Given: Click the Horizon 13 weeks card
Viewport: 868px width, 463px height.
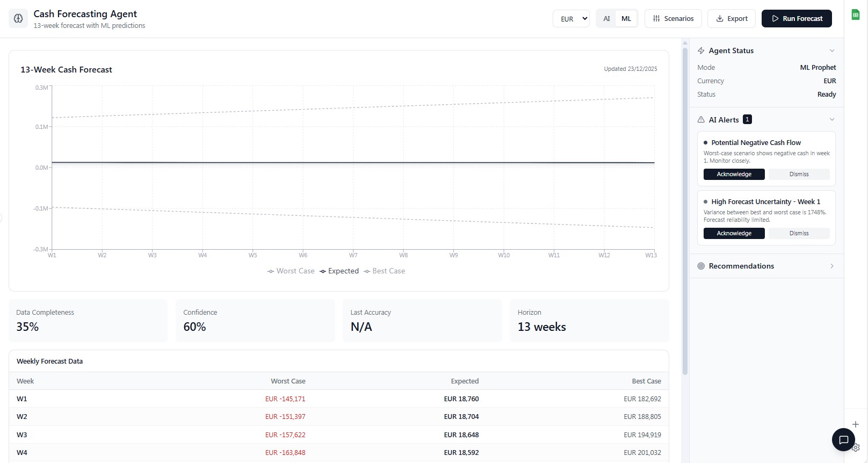Looking at the screenshot, I should click(x=589, y=321).
